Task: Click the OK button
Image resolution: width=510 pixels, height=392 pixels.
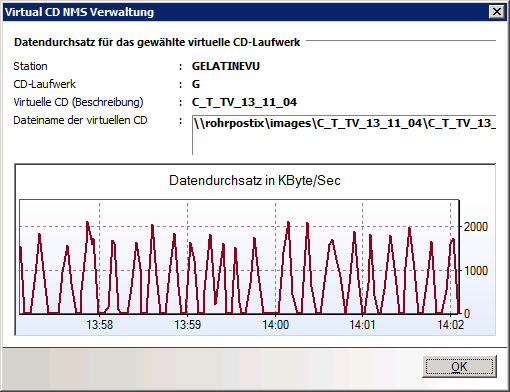Action: pyautogui.click(x=459, y=367)
